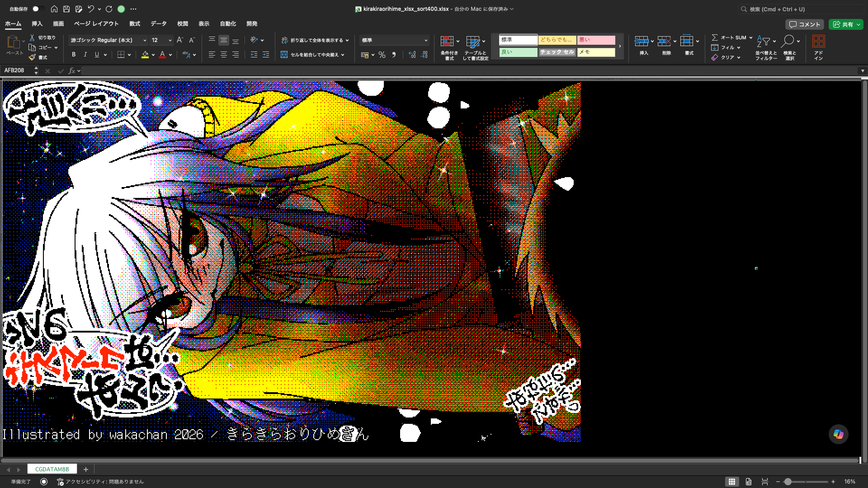The width and height of the screenshot is (868, 488).
Task: Add a new sheet with plus button
Action: tap(86, 469)
